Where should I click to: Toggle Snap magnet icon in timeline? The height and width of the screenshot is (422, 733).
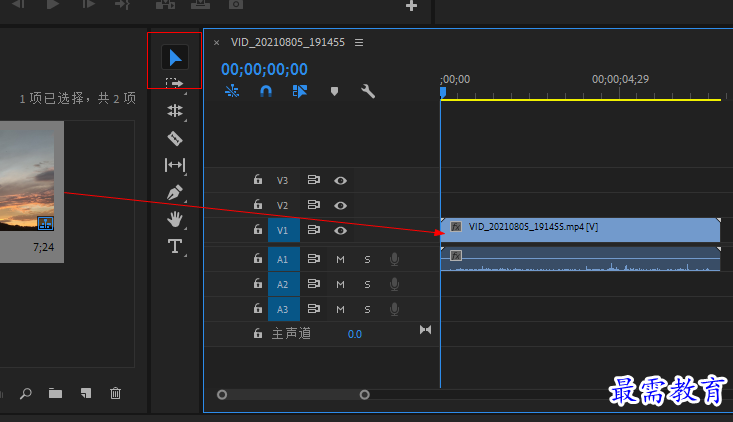pyautogui.click(x=266, y=91)
